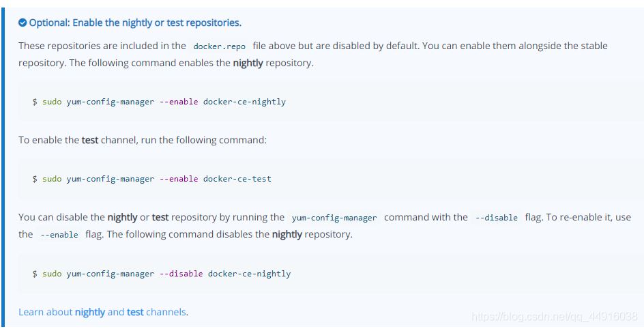Screen dimensions: 644x329
Task: Click docker-ce-nightly in the first enable command
Action: pos(244,102)
